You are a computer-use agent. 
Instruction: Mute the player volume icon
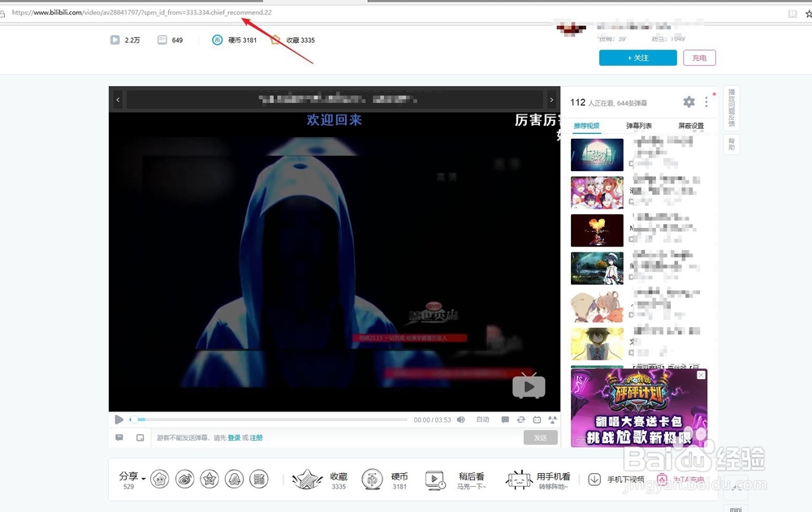tap(460, 419)
